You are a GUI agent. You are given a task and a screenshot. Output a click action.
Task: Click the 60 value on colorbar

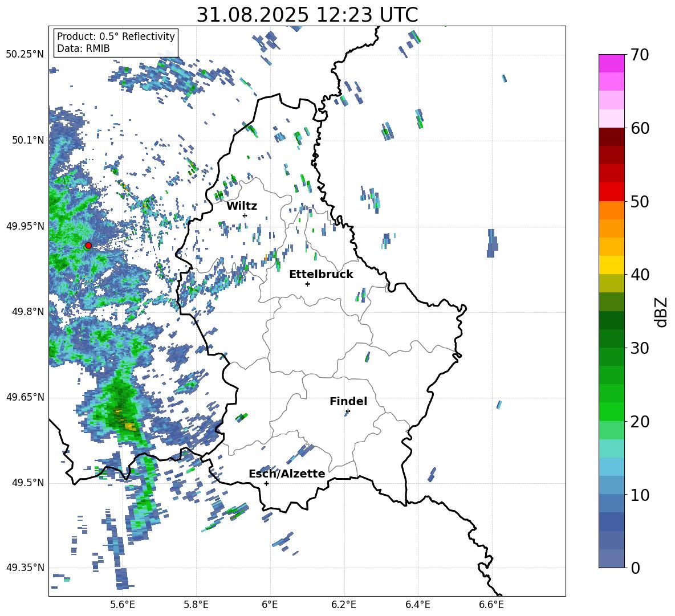click(x=640, y=128)
